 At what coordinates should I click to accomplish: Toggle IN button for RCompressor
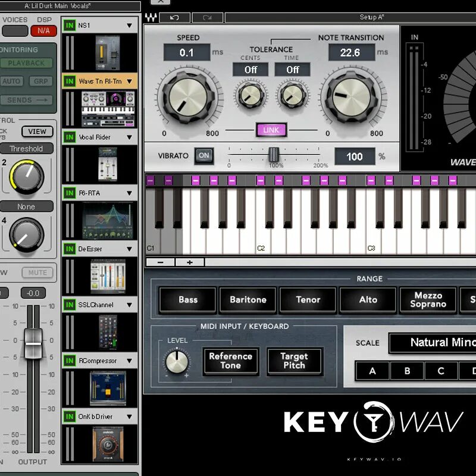(70, 361)
